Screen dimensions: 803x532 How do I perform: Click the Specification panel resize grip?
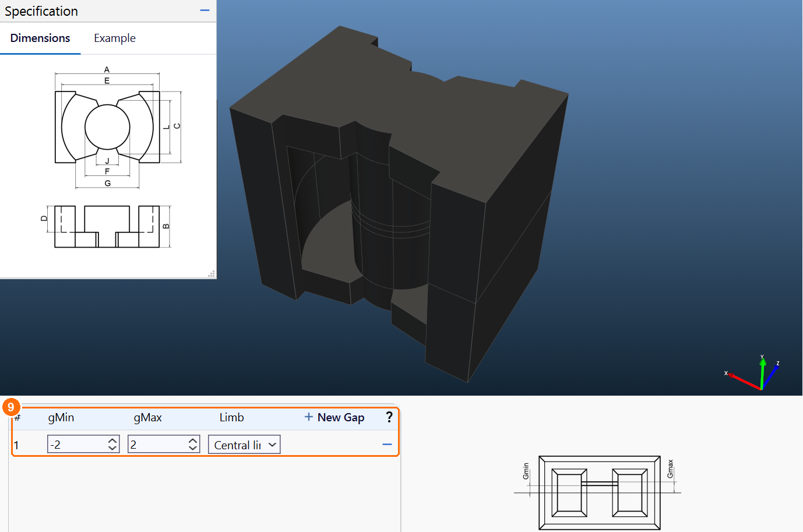pyautogui.click(x=212, y=274)
